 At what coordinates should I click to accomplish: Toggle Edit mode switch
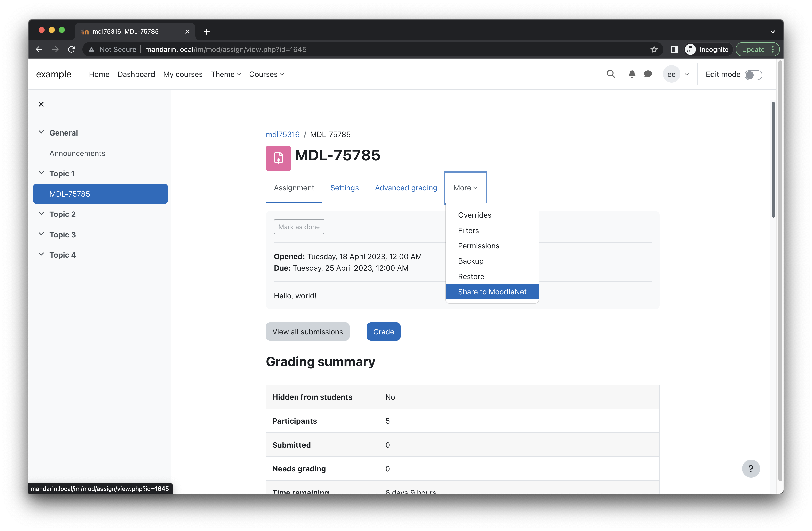753,75
